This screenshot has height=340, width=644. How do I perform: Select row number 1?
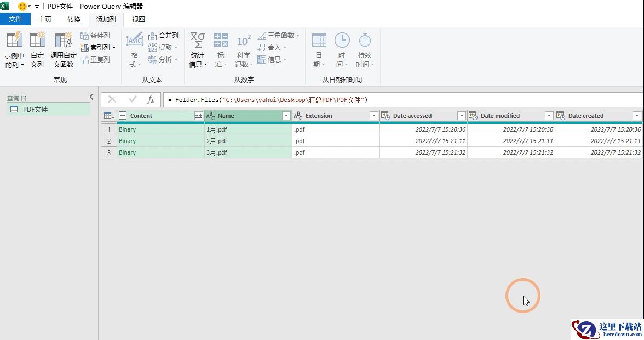coord(109,129)
